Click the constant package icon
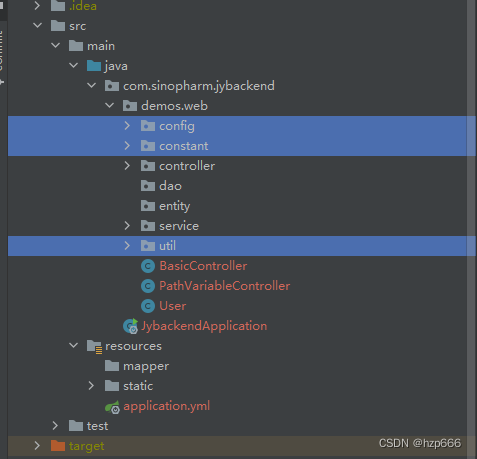The height and width of the screenshot is (459, 477). click(148, 146)
